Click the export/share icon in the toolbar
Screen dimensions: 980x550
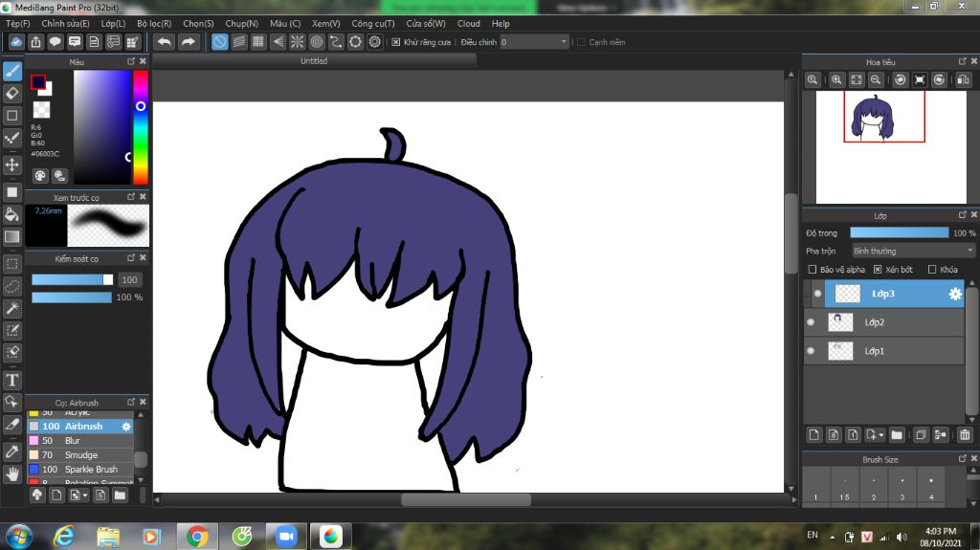(x=35, y=42)
